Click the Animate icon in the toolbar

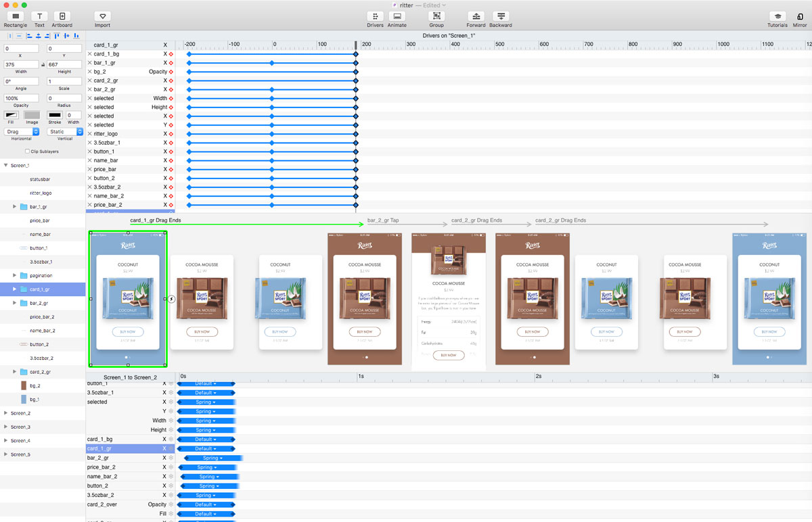coord(397,15)
